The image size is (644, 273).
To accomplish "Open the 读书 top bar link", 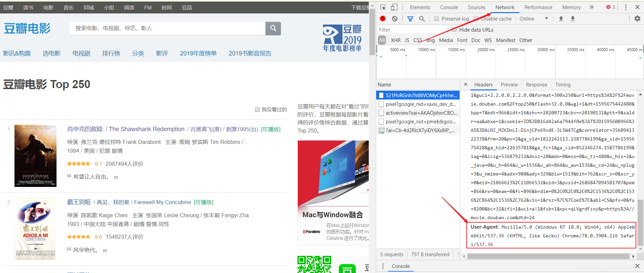I will coord(28,7).
